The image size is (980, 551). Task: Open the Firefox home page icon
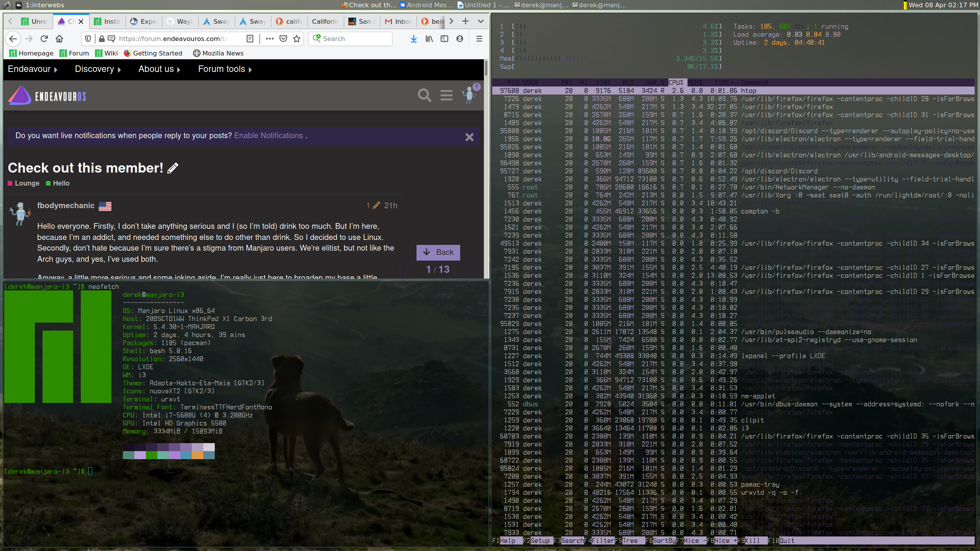coord(59,39)
